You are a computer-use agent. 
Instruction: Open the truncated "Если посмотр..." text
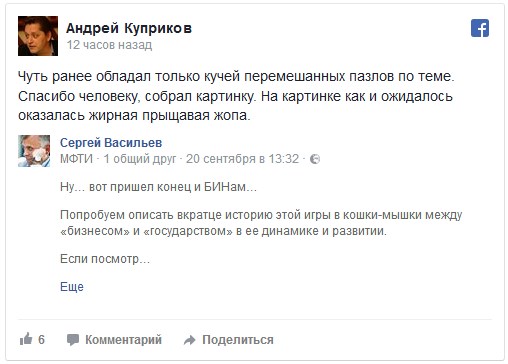click(105, 259)
